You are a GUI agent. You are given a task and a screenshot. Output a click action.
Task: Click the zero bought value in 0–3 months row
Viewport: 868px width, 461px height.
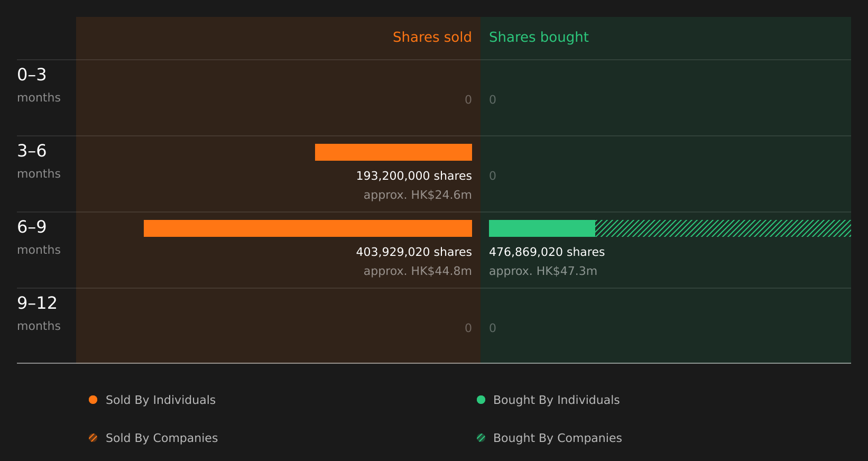pyautogui.click(x=493, y=99)
